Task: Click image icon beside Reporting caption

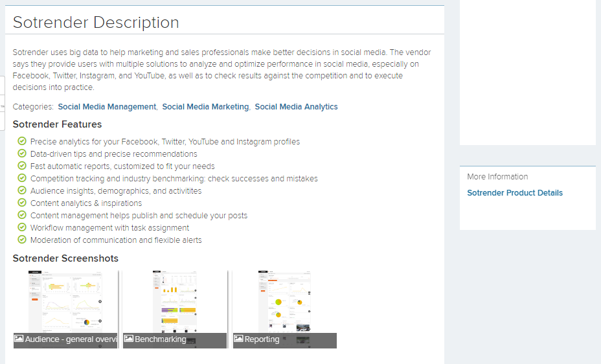Action: coord(238,339)
